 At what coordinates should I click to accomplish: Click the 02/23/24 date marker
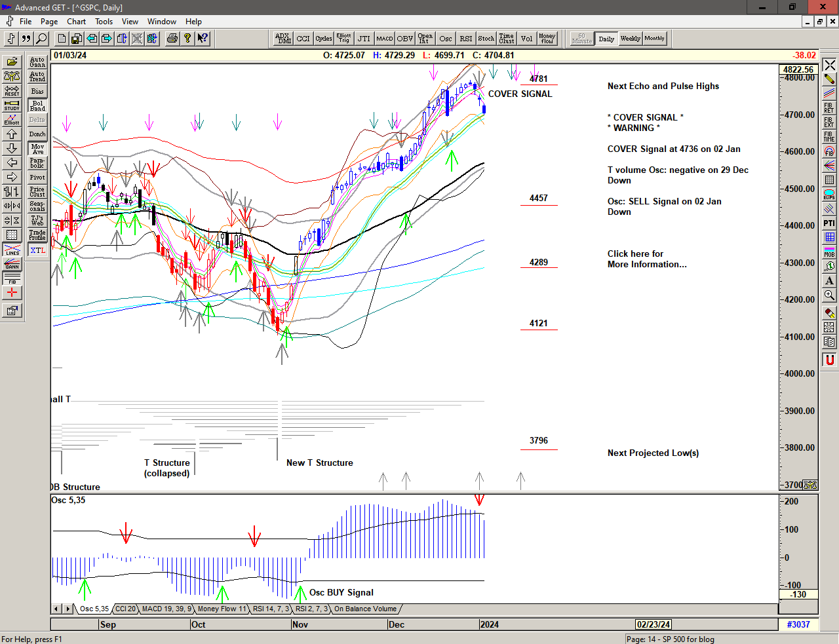coord(654,624)
